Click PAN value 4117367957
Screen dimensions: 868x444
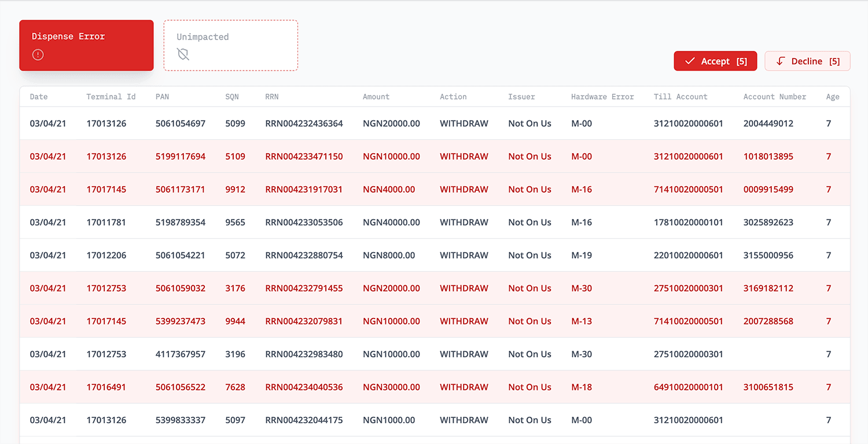point(181,354)
